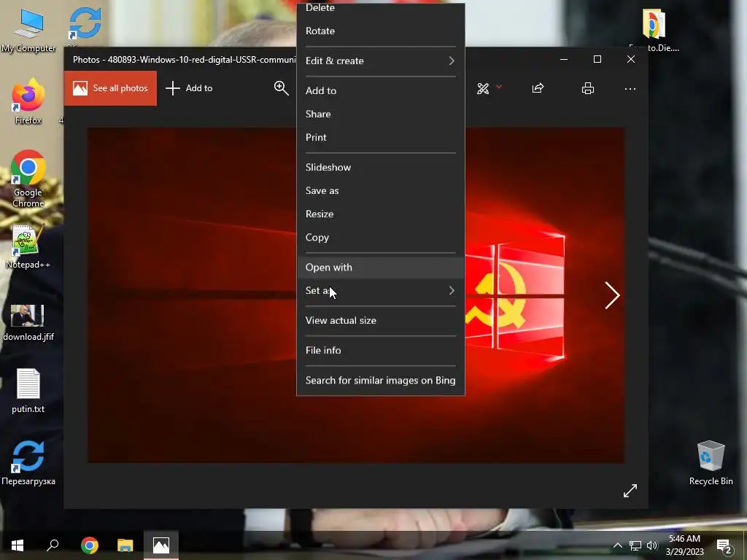This screenshot has height=560, width=747.
Task: Select Copy in the context menu
Action: [380, 237]
